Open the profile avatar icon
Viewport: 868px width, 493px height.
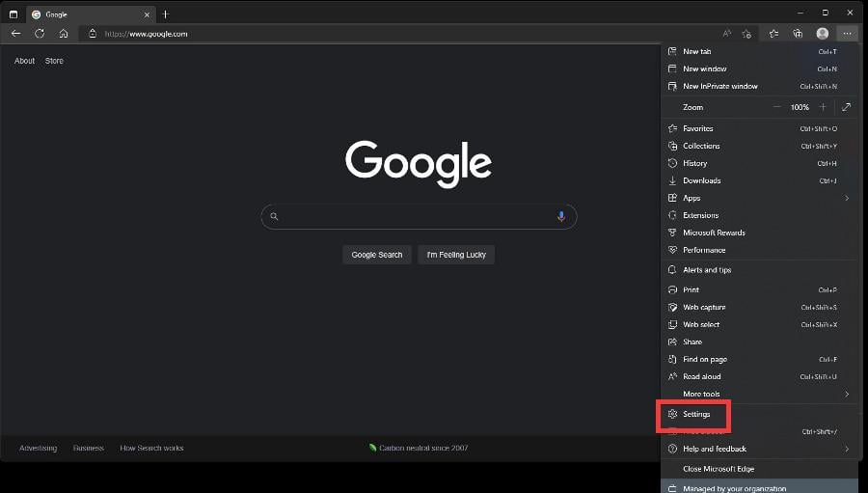point(822,34)
